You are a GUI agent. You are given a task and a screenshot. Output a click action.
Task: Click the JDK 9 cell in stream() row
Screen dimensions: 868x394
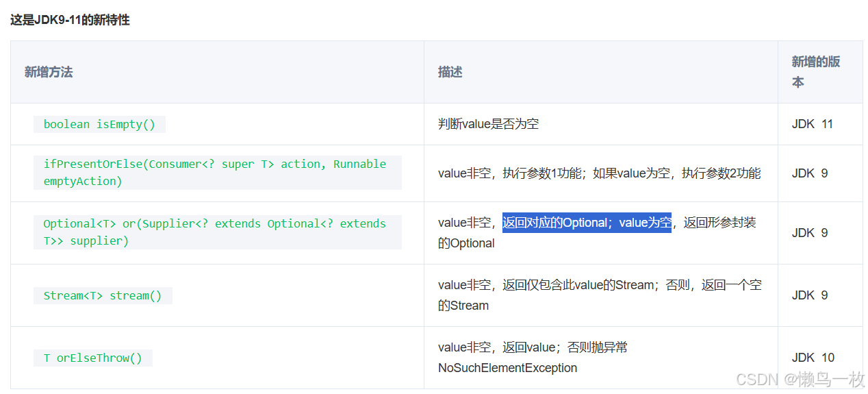810,295
